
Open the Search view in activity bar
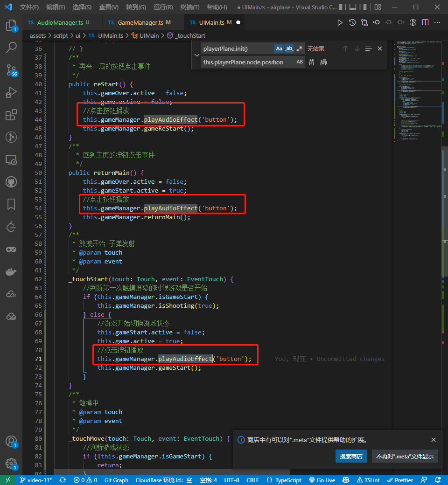click(11, 48)
